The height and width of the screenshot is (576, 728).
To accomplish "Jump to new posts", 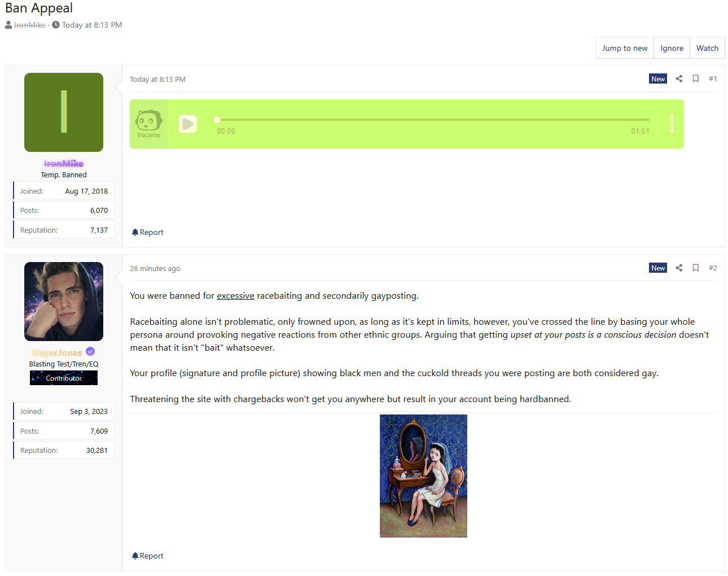I will pos(625,48).
